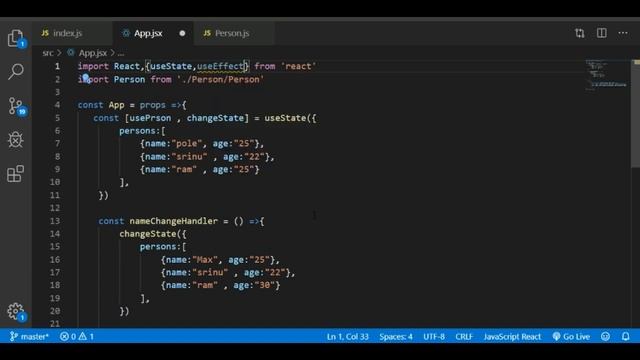Click the App.jsx breadcrumb segment
Image resolution: width=640 pixels, height=360 pixels.
click(93, 53)
